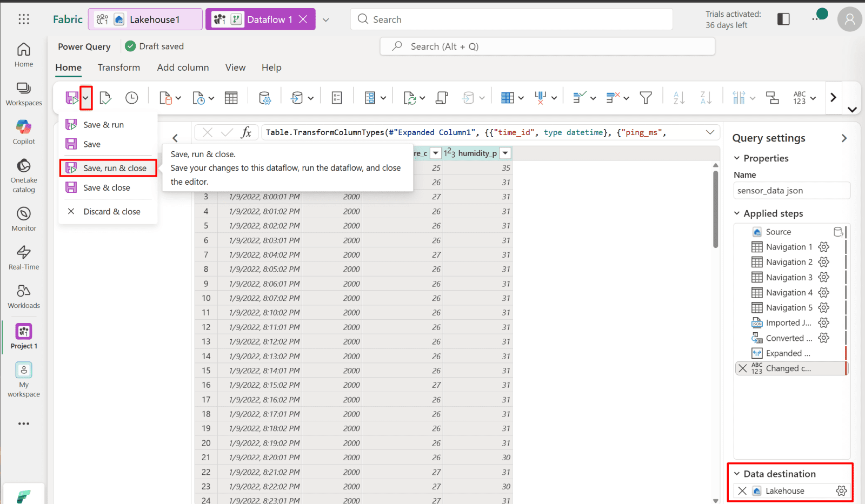Collapse the Applied steps section

[x=737, y=213]
